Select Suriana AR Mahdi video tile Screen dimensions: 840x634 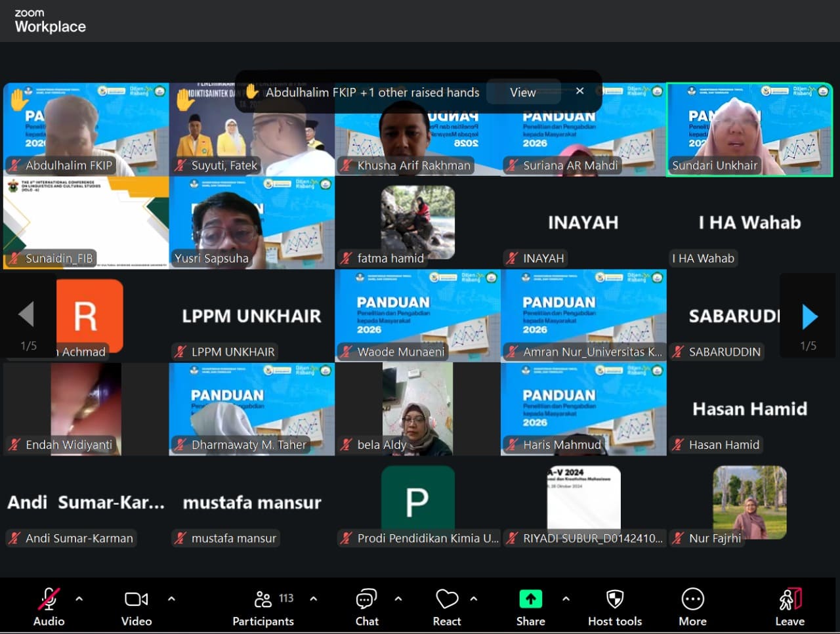coord(584,129)
